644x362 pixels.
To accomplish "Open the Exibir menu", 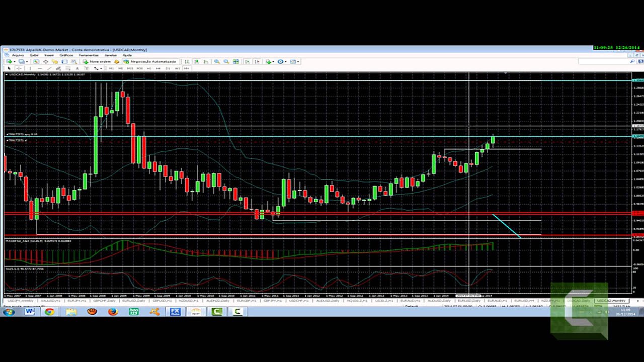I will tap(34, 55).
